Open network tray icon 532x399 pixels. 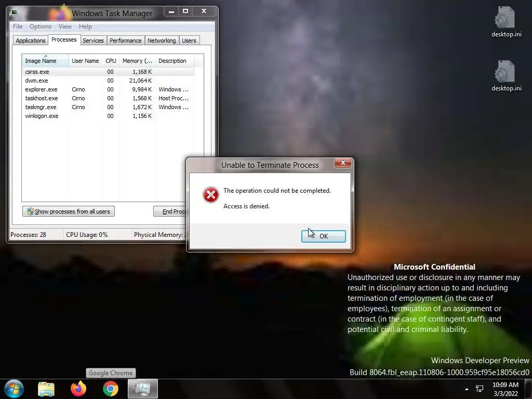480,389
